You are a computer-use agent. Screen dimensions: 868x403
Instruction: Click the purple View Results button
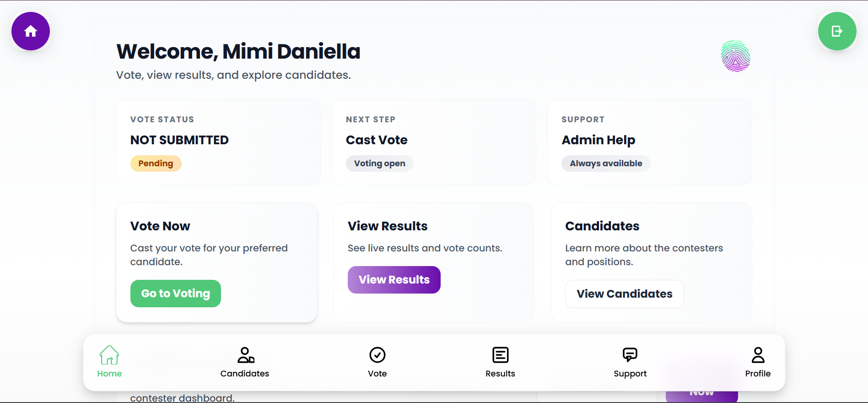click(x=394, y=280)
